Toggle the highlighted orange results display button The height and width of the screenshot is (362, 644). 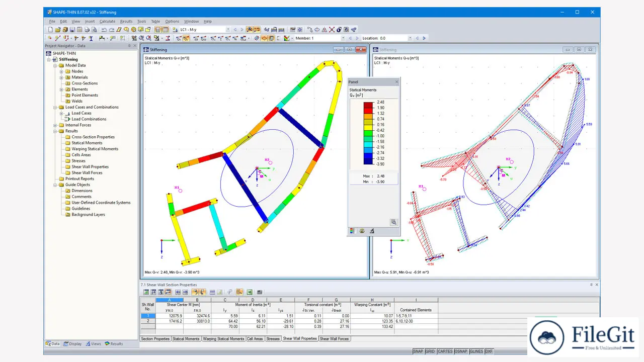click(x=250, y=30)
